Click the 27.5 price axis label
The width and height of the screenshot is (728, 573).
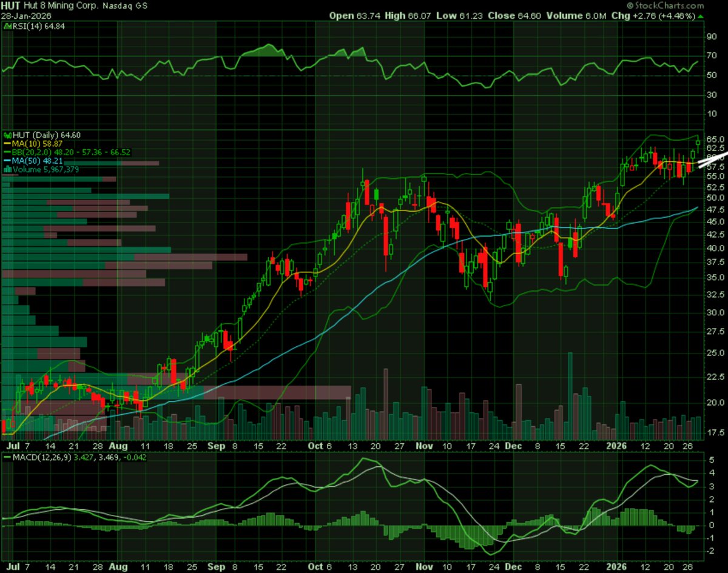pos(714,331)
